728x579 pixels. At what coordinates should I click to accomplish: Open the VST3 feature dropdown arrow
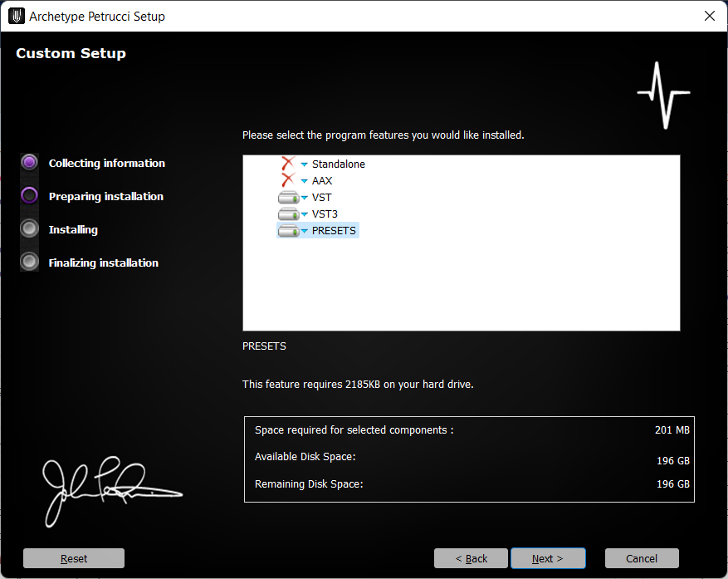[x=305, y=214]
